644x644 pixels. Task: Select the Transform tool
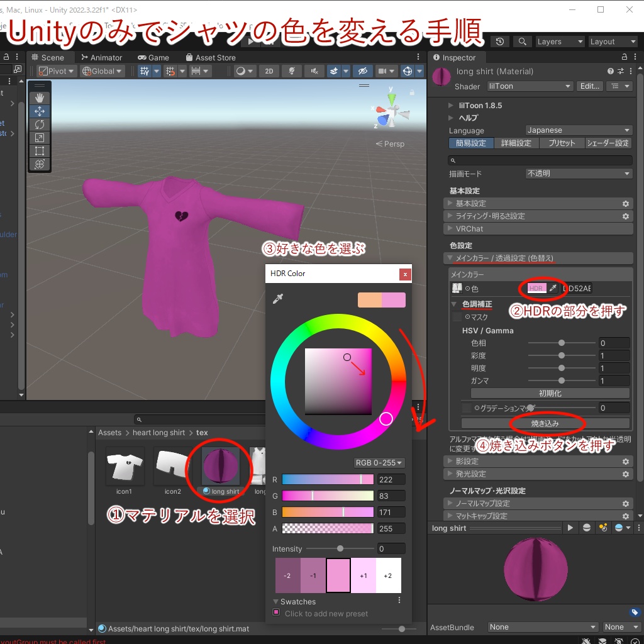click(x=40, y=164)
